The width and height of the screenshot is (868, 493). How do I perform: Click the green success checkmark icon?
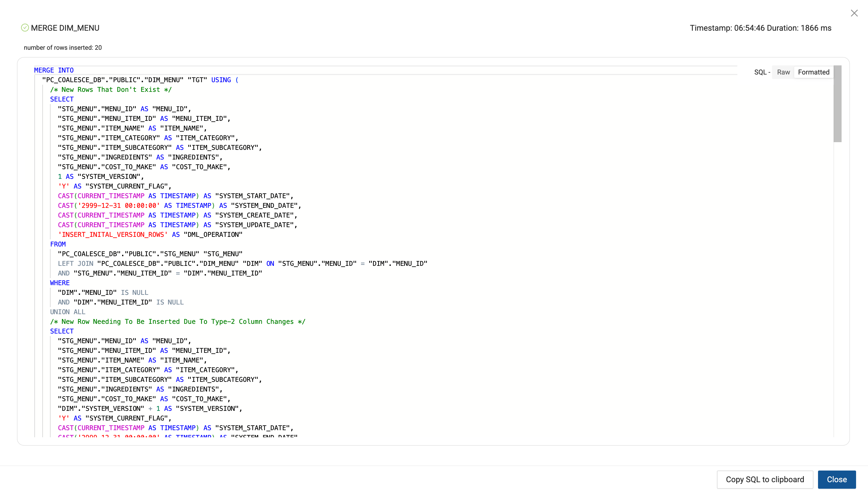coord(25,28)
